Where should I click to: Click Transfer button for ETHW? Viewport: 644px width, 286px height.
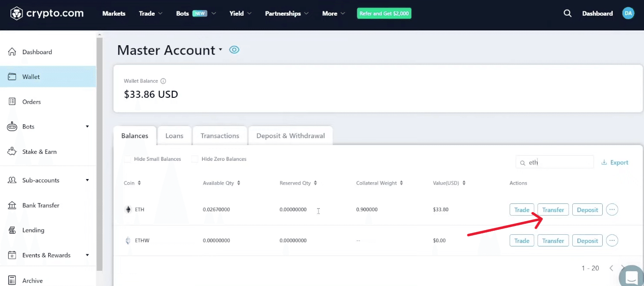point(553,240)
